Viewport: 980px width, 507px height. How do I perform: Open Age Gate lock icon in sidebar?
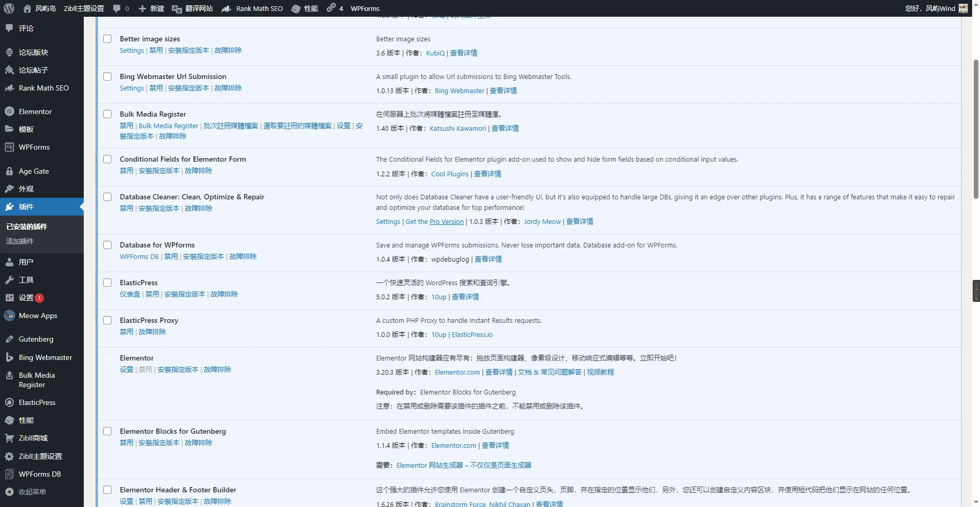click(9, 171)
